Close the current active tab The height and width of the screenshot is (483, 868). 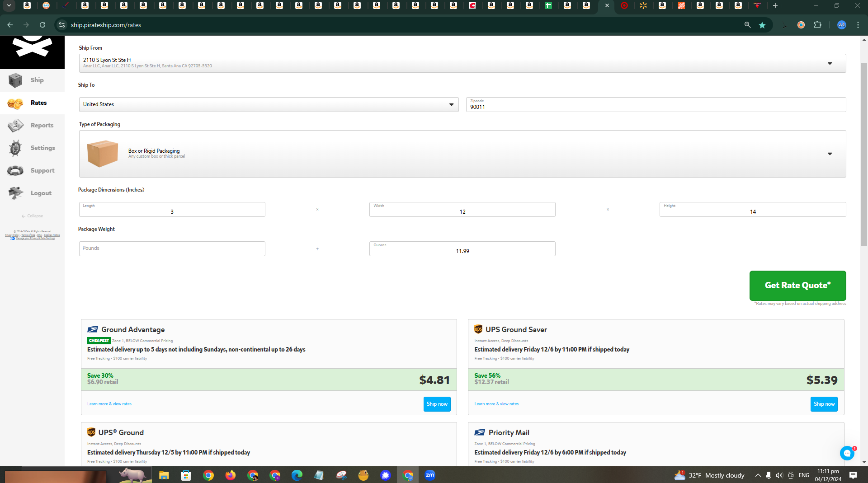pos(607,6)
